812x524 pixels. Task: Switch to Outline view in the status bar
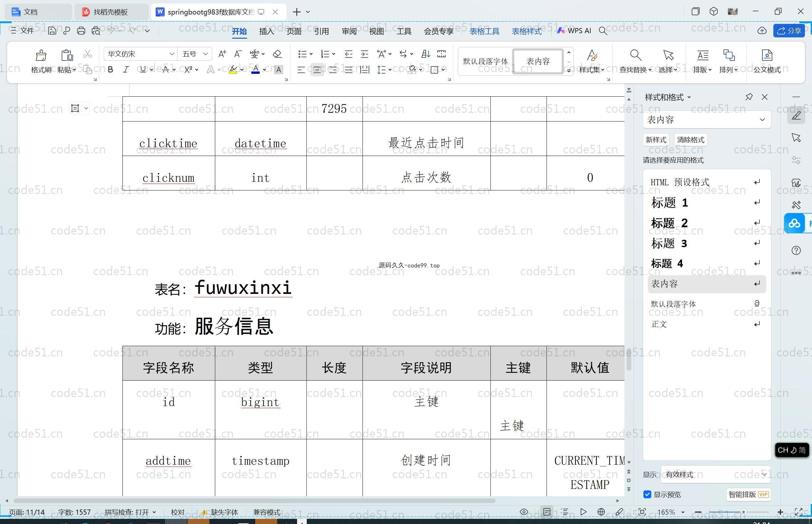tap(565, 512)
